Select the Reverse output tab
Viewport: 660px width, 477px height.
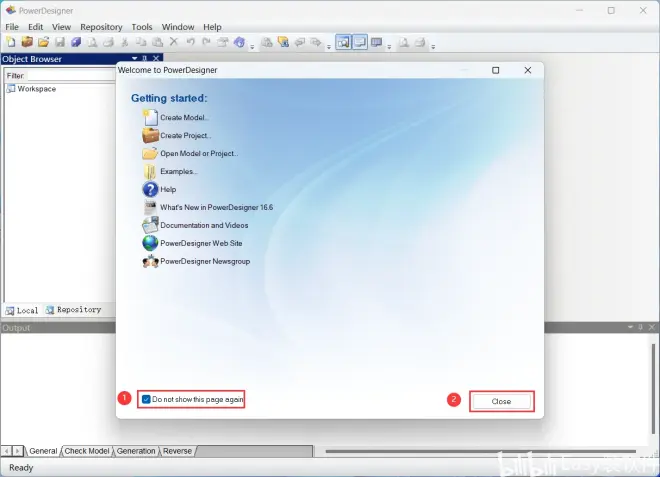[x=177, y=451]
